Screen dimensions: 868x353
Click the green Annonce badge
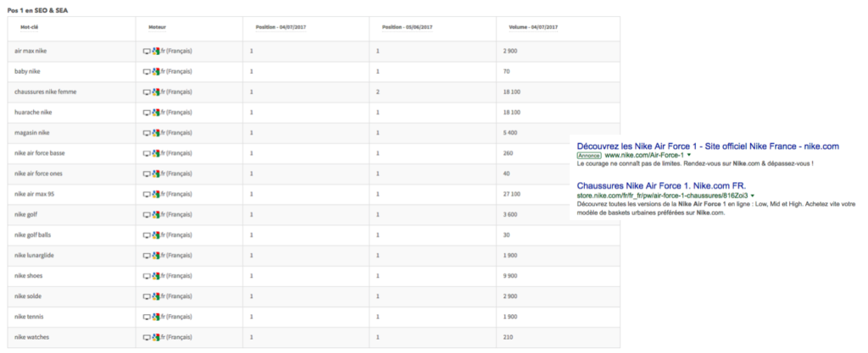point(589,156)
